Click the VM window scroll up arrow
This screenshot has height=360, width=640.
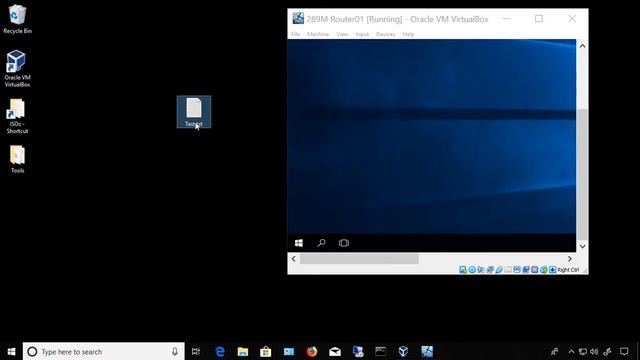pos(582,46)
